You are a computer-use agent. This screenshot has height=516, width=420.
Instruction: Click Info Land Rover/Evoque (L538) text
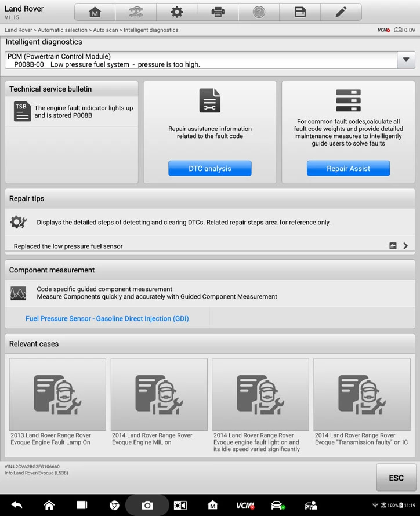point(36,473)
